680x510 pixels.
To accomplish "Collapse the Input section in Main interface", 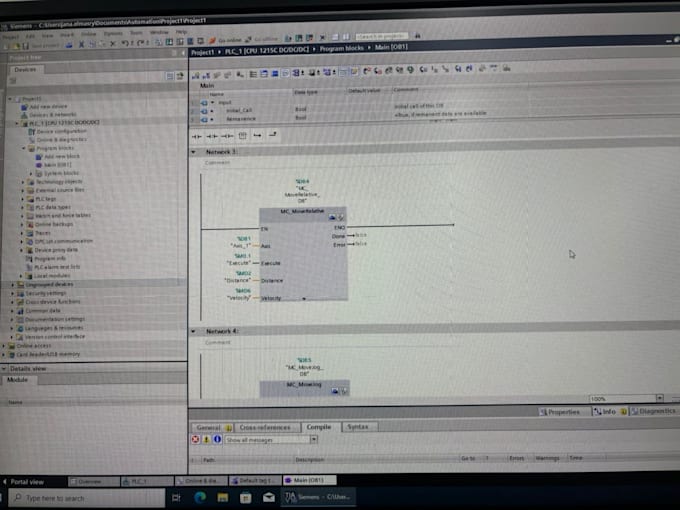I will [x=212, y=103].
